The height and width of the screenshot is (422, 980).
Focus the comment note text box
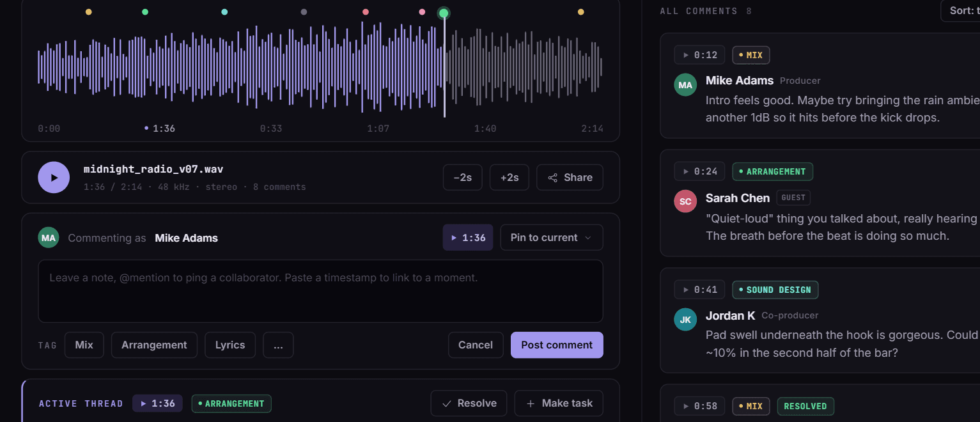click(x=320, y=291)
